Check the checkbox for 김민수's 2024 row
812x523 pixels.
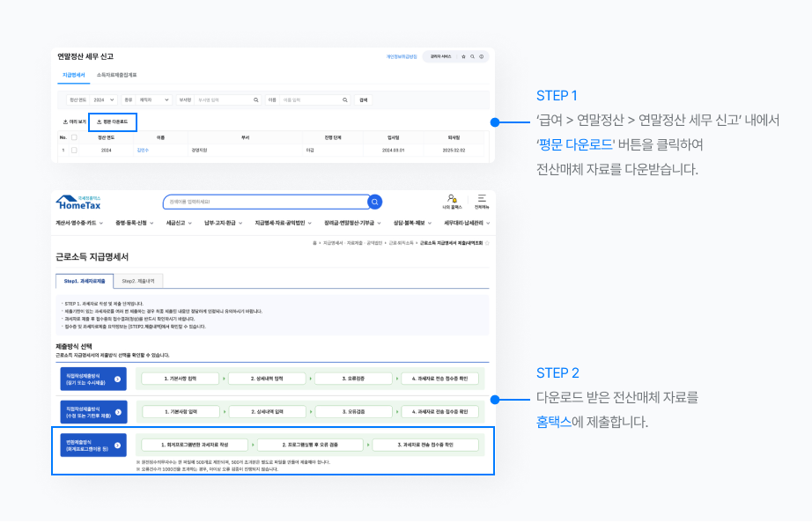[x=72, y=150]
